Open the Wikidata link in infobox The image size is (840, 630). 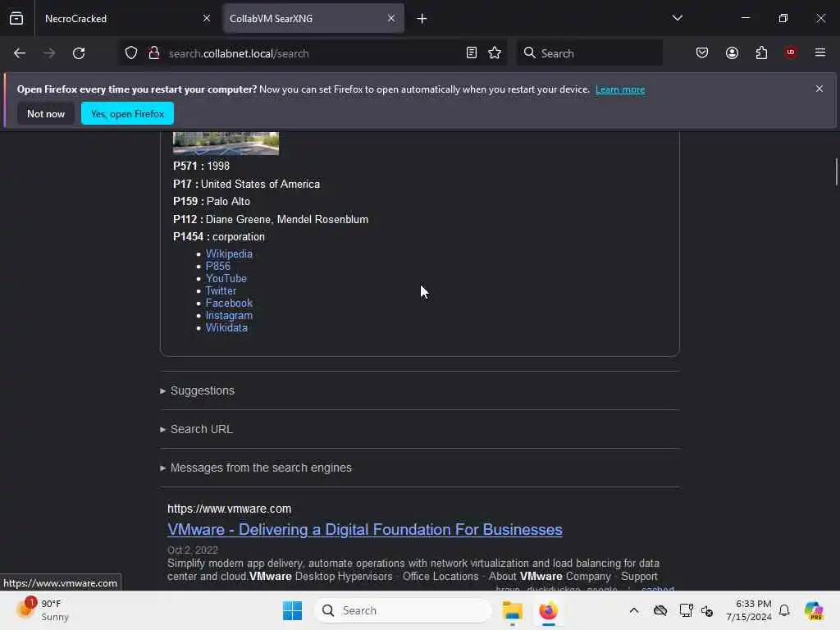tap(226, 328)
